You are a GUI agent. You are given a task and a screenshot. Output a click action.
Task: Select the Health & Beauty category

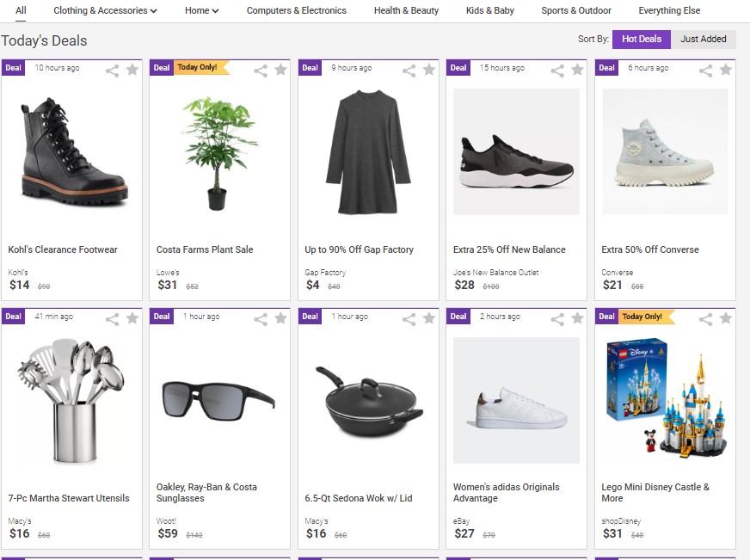click(406, 10)
